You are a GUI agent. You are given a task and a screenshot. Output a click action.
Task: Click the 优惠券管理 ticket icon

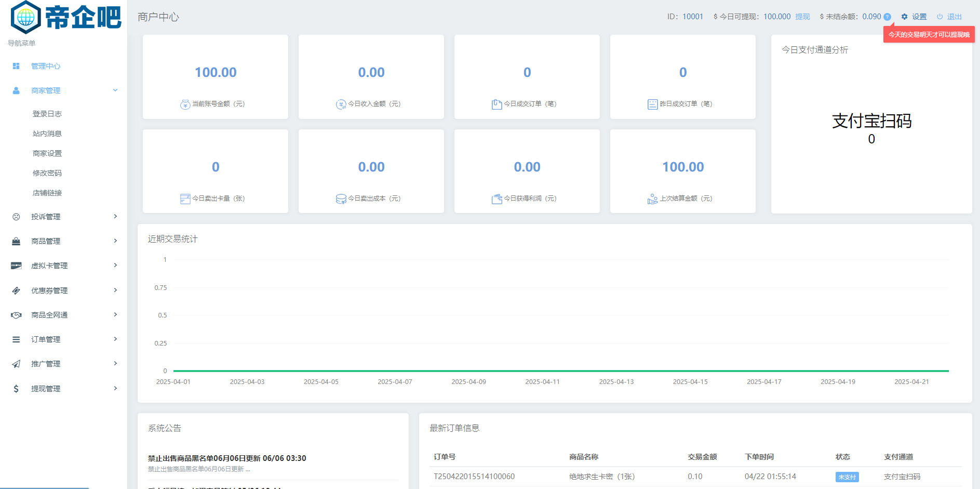[16, 290]
